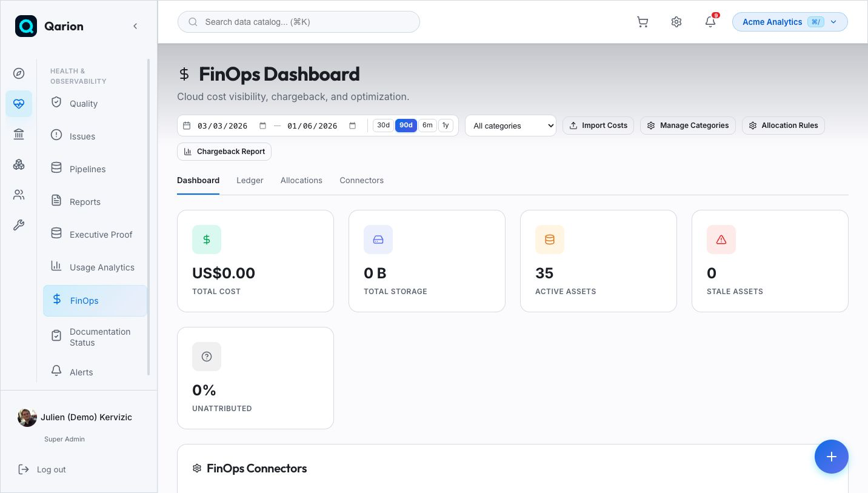Select the 30d range preset

click(383, 126)
